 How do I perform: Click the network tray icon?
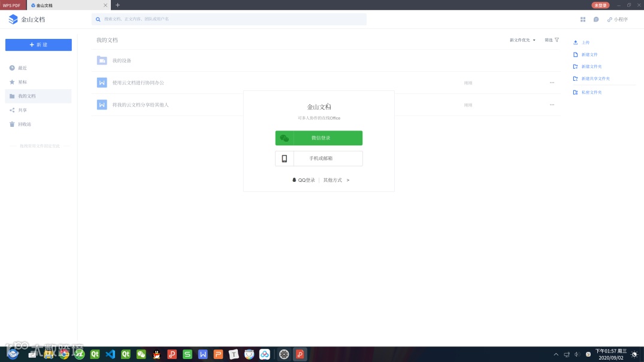[567, 355]
